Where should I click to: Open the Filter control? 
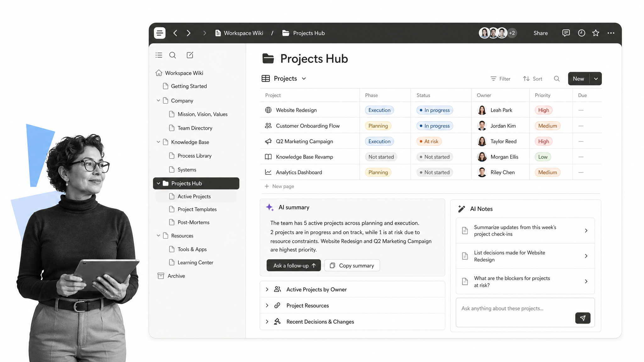500,79
